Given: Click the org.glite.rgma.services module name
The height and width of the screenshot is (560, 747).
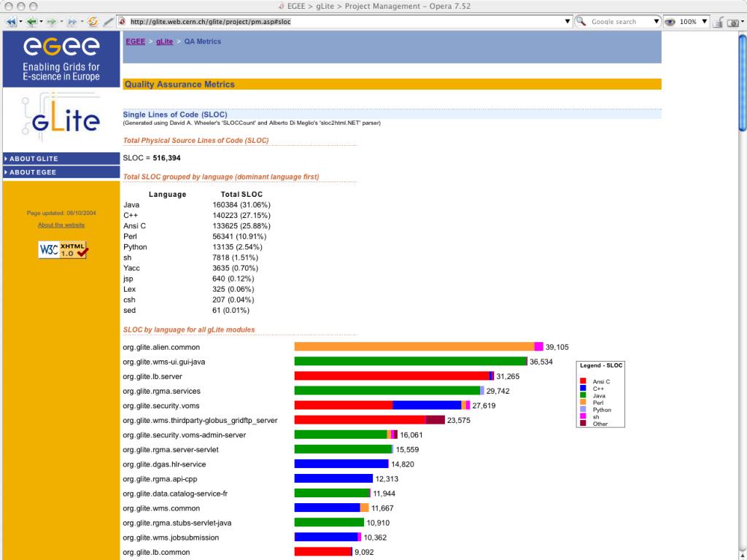Looking at the screenshot, I should pos(161,391).
